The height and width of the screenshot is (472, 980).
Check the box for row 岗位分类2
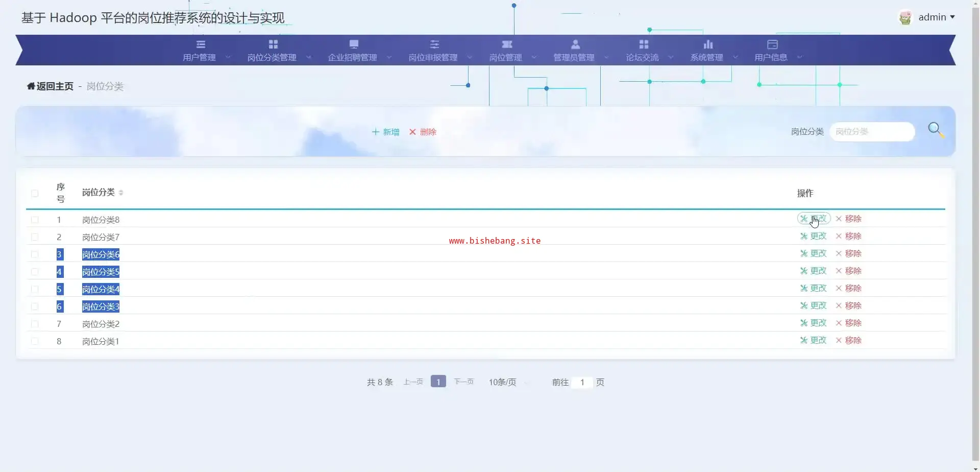pyautogui.click(x=35, y=324)
